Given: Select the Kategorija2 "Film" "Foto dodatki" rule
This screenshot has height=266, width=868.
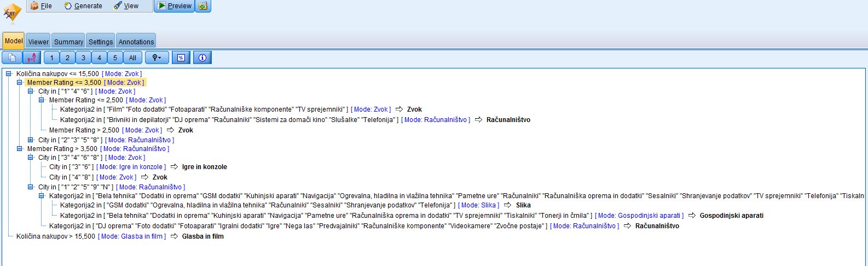Looking at the screenshot, I should pos(241,109).
